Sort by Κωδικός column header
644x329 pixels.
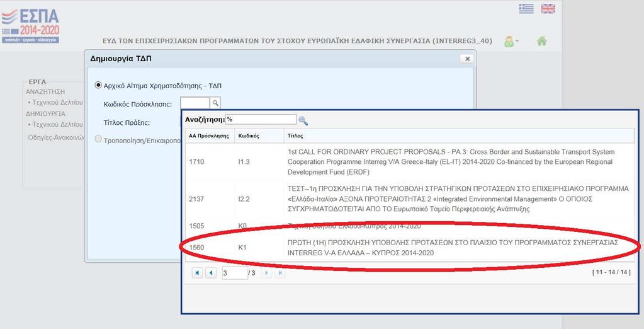pos(259,136)
